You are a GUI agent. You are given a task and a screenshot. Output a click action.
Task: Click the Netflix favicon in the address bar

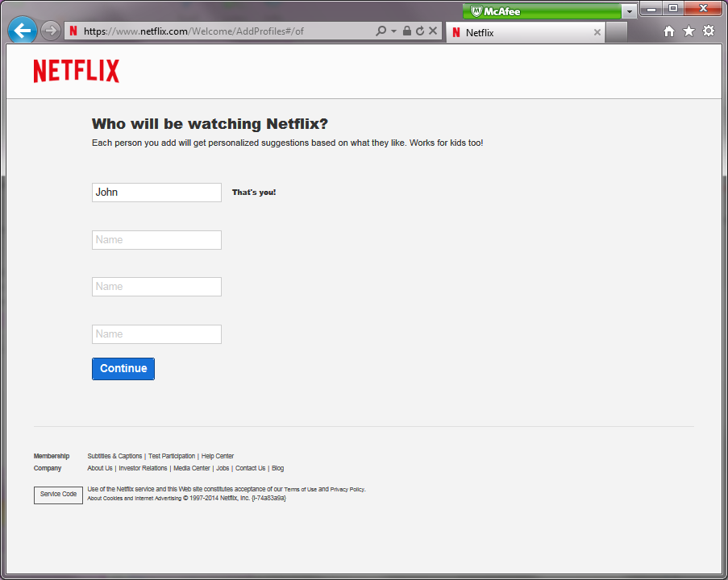click(73, 31)
